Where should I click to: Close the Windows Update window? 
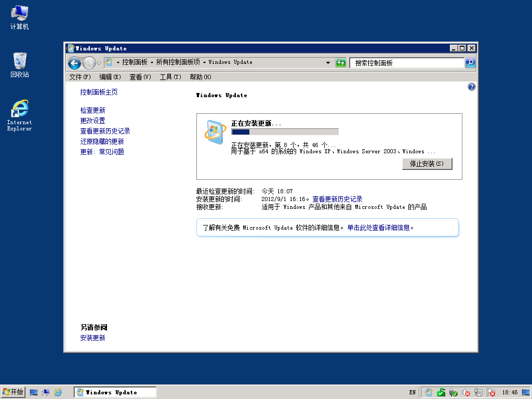472,48
